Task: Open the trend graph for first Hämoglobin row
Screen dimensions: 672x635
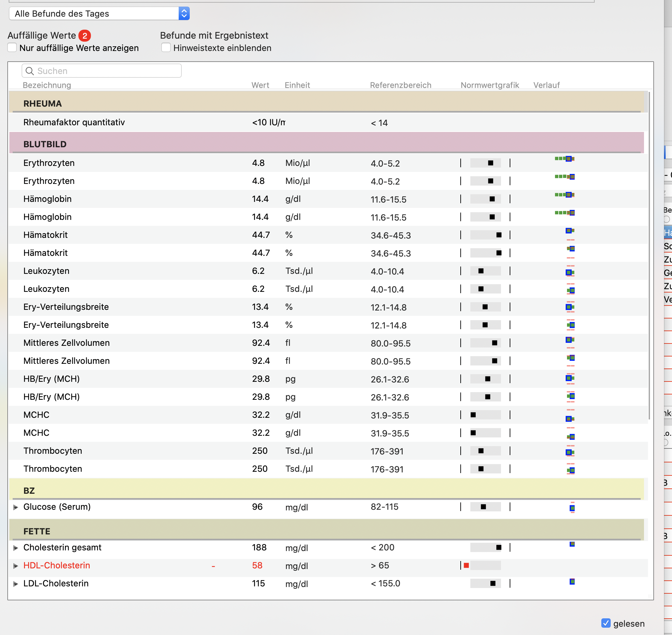Action: [x=565, y=195]
